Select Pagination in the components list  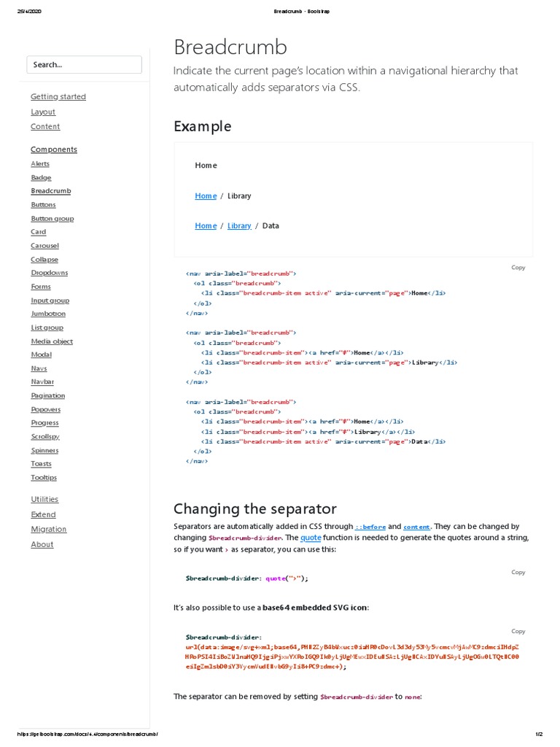pos(48,395)
